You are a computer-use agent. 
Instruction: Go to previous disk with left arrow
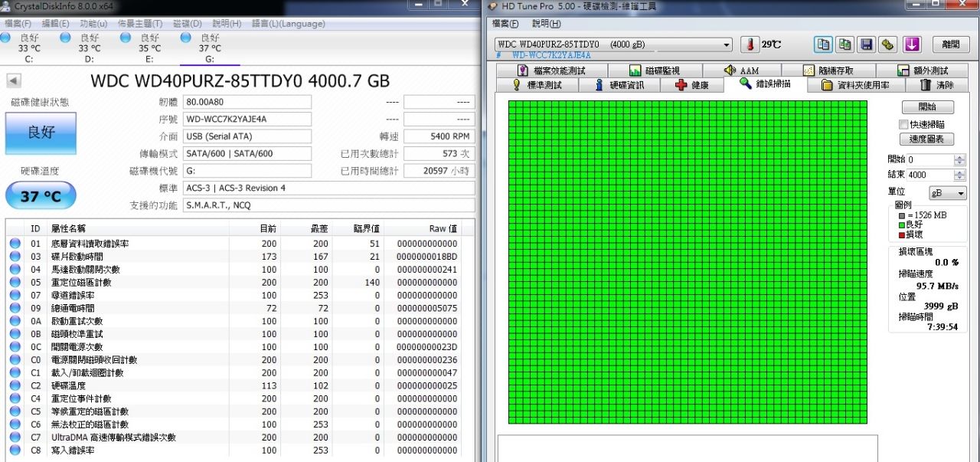tap(14, 81)
